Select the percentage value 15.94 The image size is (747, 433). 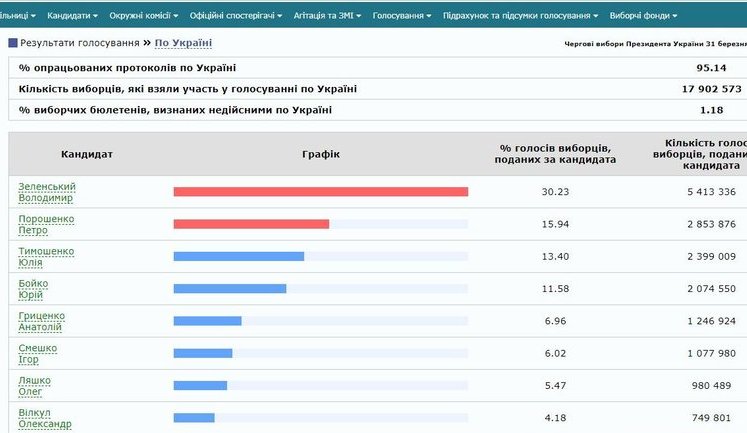(x=555, y=224)
